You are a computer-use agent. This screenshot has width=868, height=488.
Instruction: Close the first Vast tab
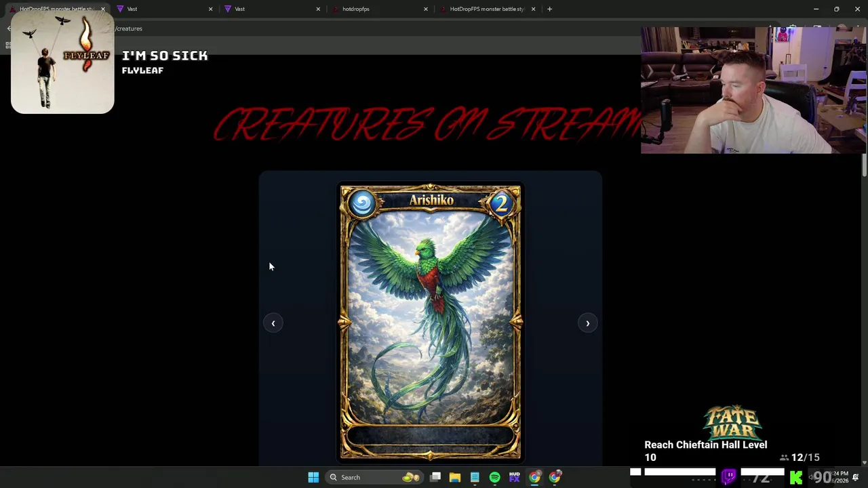210,9
